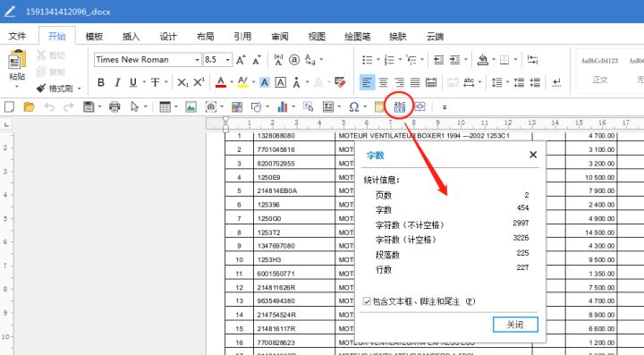This screenshot has height=355, width=644.
Task: Click the open folder icon
Action: (x=29, y=107)
